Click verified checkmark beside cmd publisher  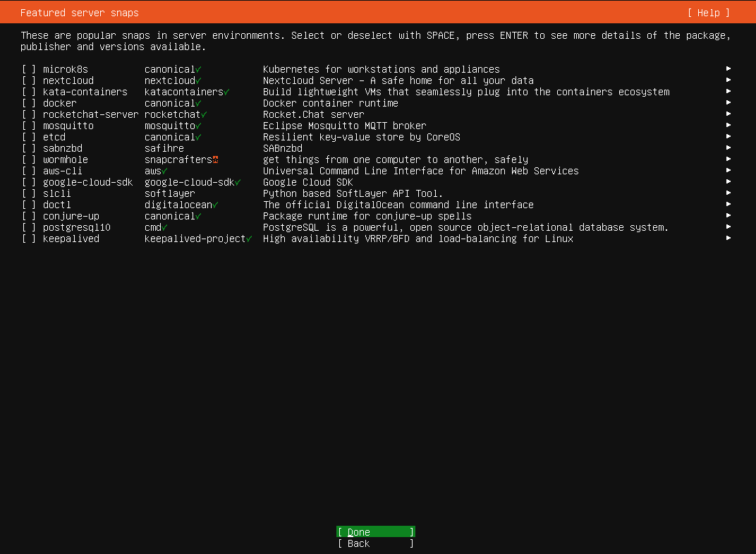164,227
